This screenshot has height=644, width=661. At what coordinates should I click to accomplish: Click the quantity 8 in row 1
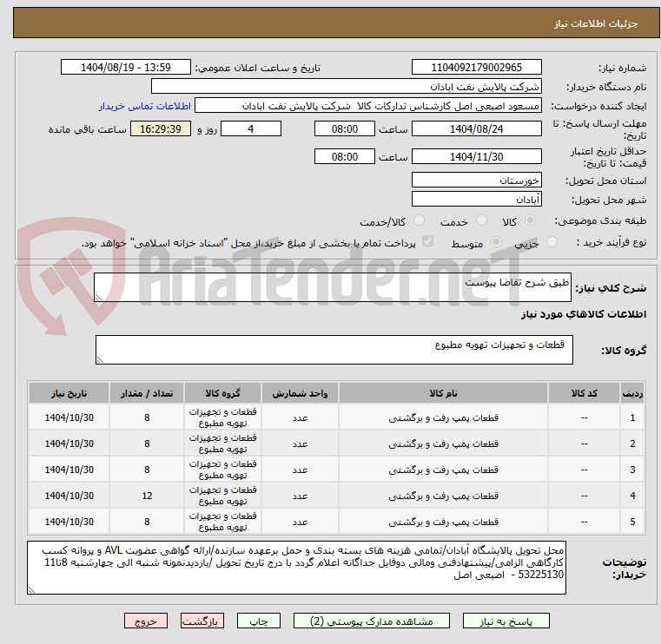[147, 417]
